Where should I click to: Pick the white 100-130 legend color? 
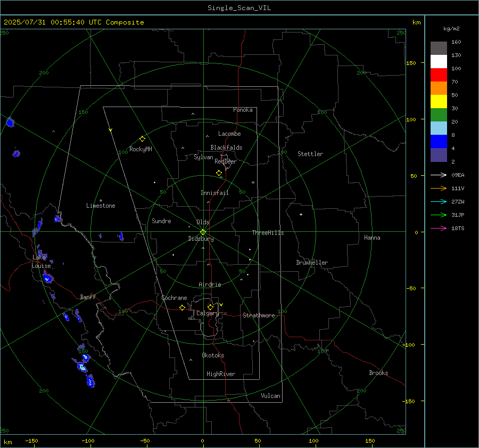439,62
